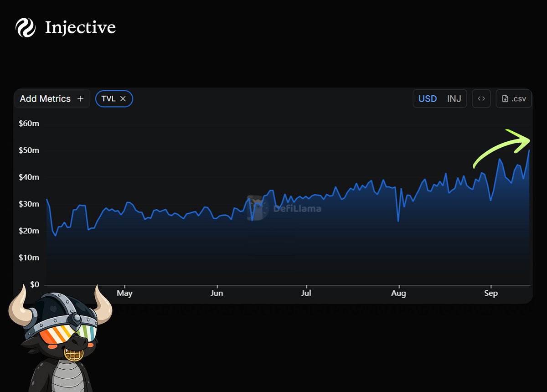Open the Add Metrics button

[52, 98]
